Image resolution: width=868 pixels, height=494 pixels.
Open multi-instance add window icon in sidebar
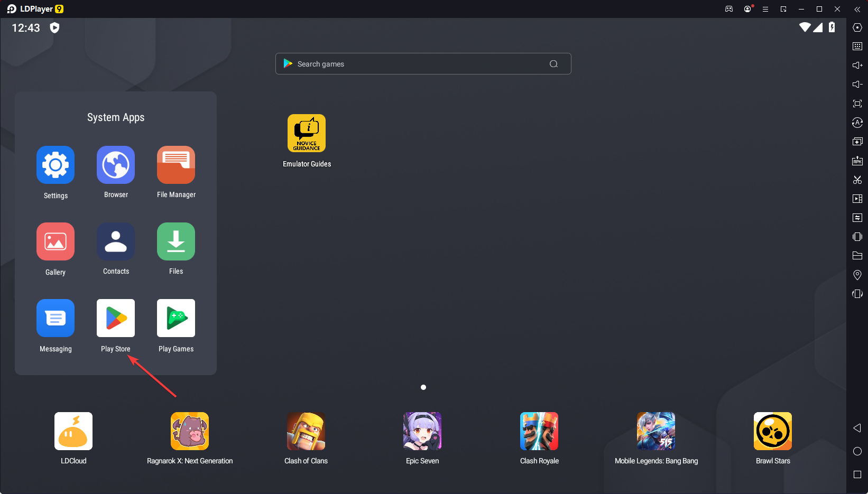click(x=857, y=142)
